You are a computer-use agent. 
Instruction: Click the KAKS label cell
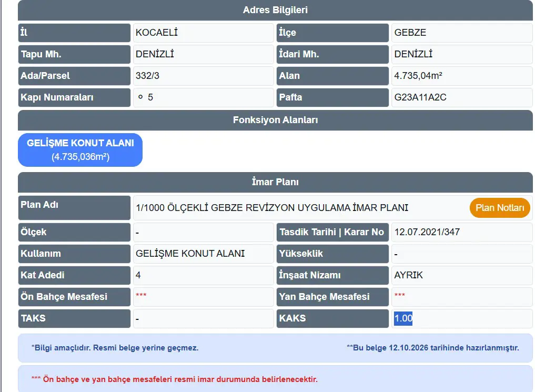(x=332, y=318)
